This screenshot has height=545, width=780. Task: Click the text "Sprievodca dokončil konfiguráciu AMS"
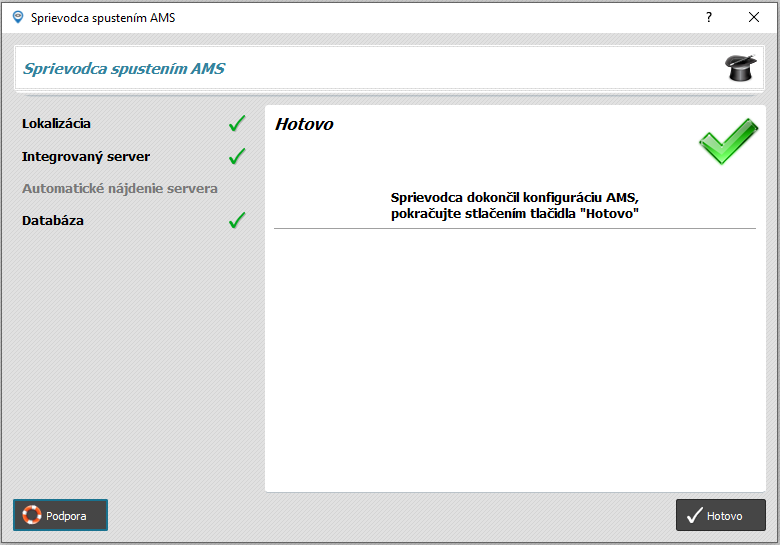(514, 197)
